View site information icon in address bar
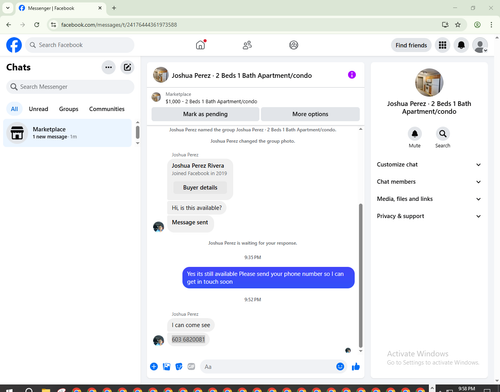This screenshot has height=392, width=500. 53,25
